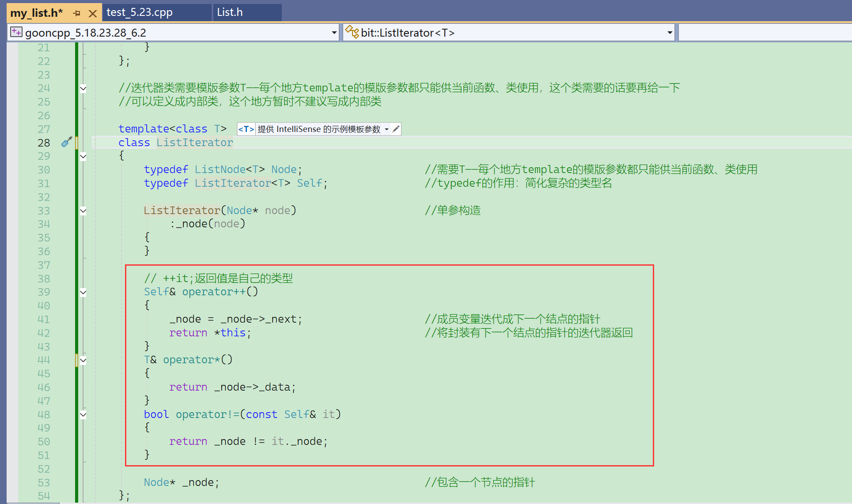This screenshot has height=504, width=852.
Task: Click the <T> template parameter icon
Action: pyautogui.click(x=246, y=129)
